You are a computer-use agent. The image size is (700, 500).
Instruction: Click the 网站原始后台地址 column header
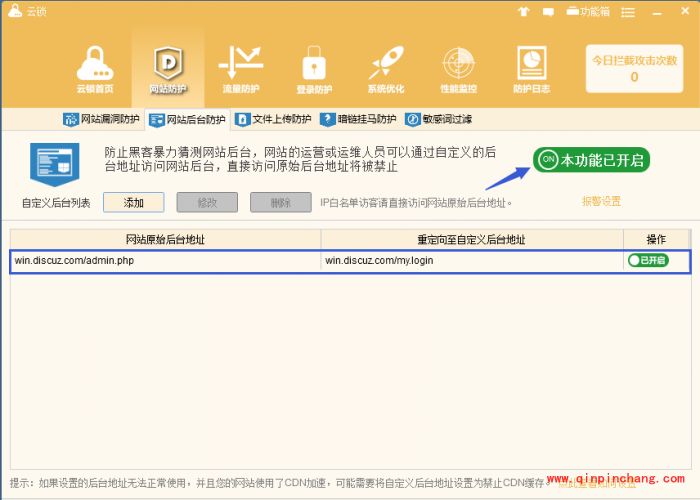pos(165,240)
